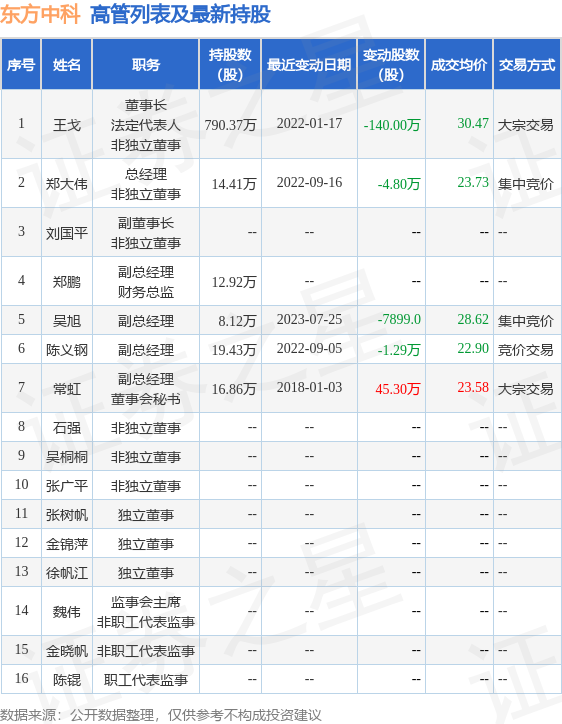The width and height of the screenshot is (562, 724).
Task: Select the 变动股数(股) column header
Action: [x=391, y=65]
